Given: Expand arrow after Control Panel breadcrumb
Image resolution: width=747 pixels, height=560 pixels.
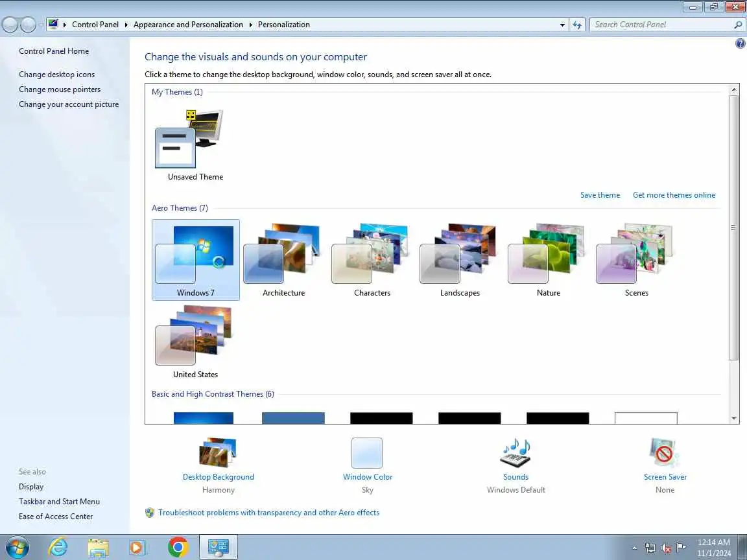Looking at the screenshot, I should coord(126,25).
